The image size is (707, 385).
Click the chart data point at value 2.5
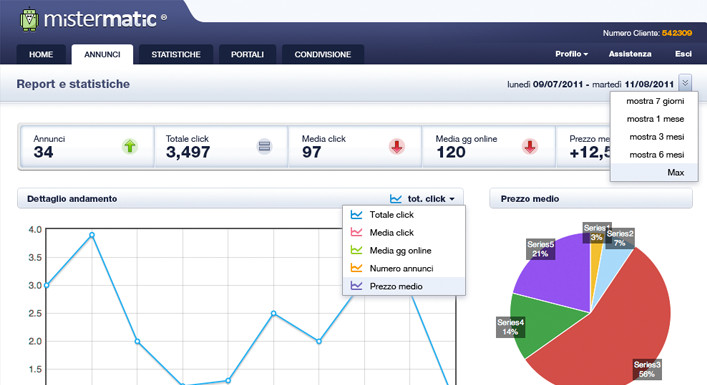(x=273, y=313)
